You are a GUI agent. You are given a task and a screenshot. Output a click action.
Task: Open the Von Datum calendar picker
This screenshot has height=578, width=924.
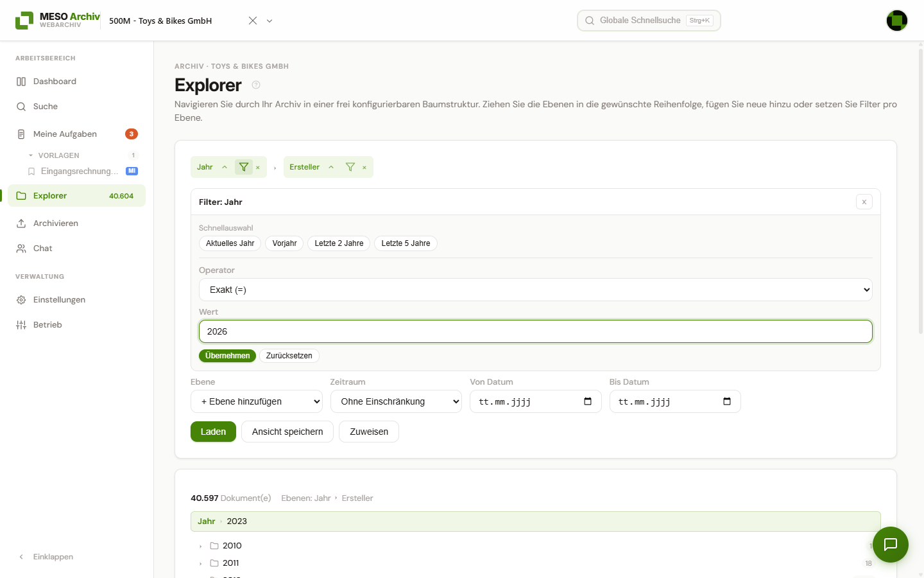[588, 401]
